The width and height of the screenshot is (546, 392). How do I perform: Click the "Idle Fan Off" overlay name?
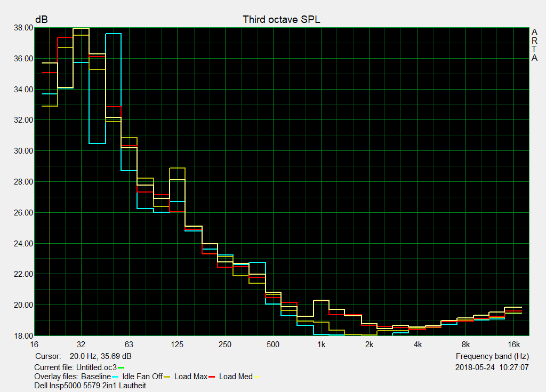click(x=142, y=377)
